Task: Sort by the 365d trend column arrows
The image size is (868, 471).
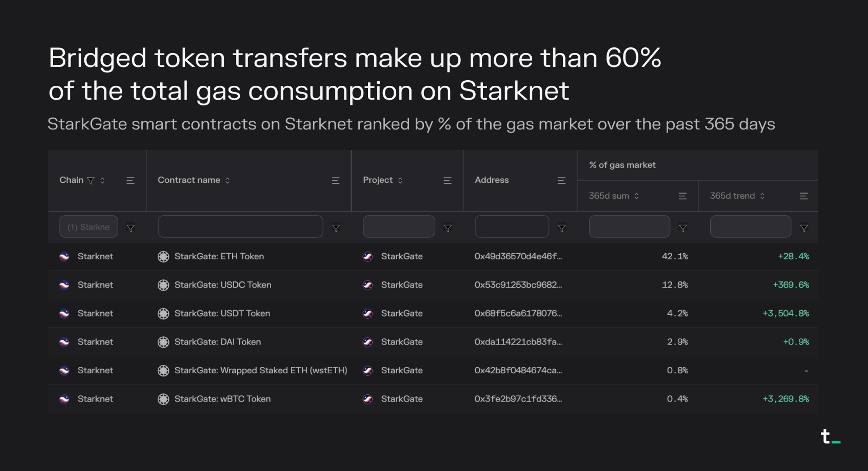Action: 762,196
